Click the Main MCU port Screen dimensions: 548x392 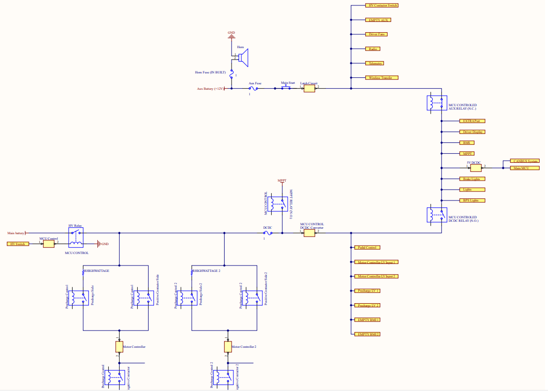[x=525, y=168]
